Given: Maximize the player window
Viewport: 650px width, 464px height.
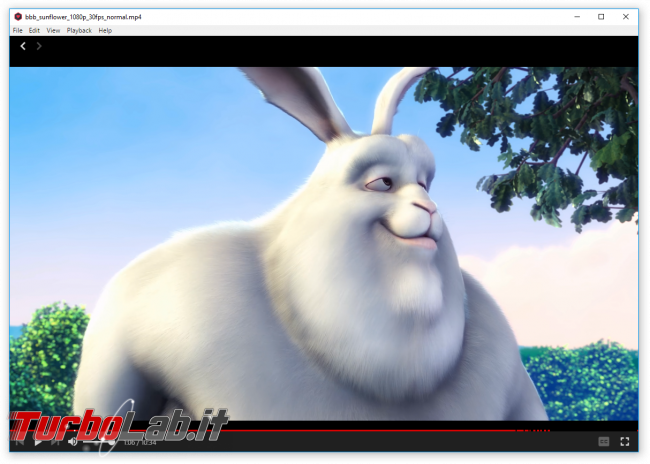Looking at the screenshot, I should [x=601, y=17].
